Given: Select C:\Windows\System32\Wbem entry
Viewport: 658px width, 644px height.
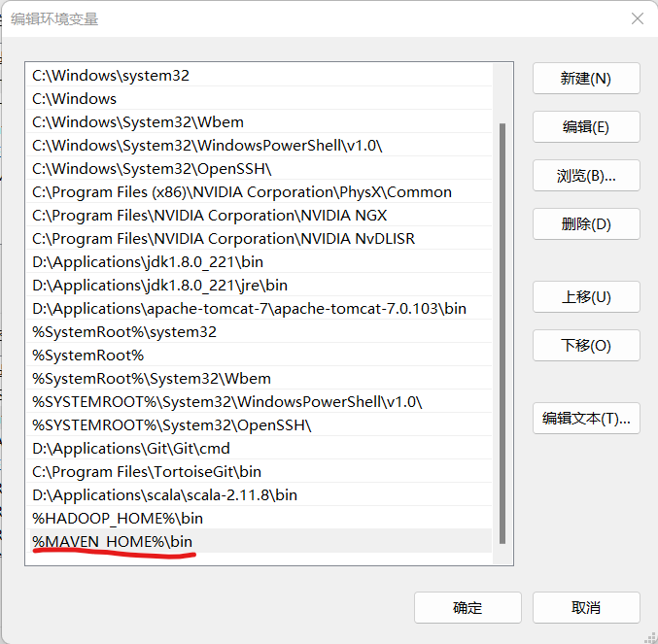Looking at the screenshot, I should 260,122.
